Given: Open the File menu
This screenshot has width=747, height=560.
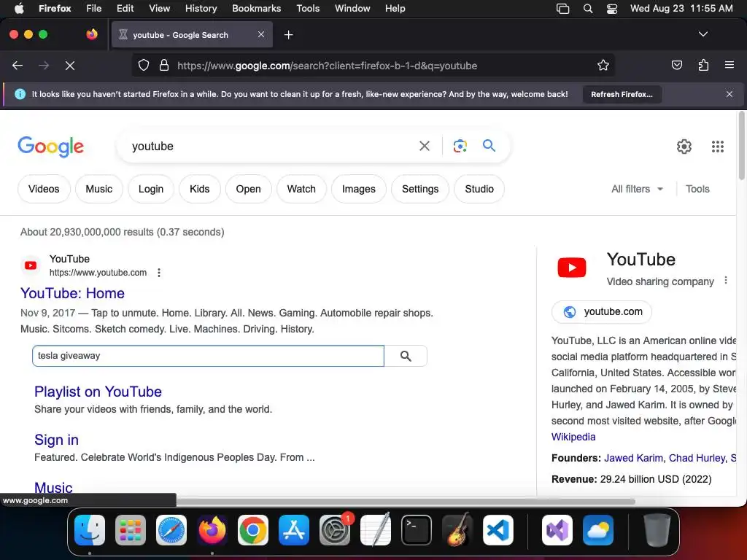Looking at the screenshot, I should pyautogui.click(x=94, y=9).
